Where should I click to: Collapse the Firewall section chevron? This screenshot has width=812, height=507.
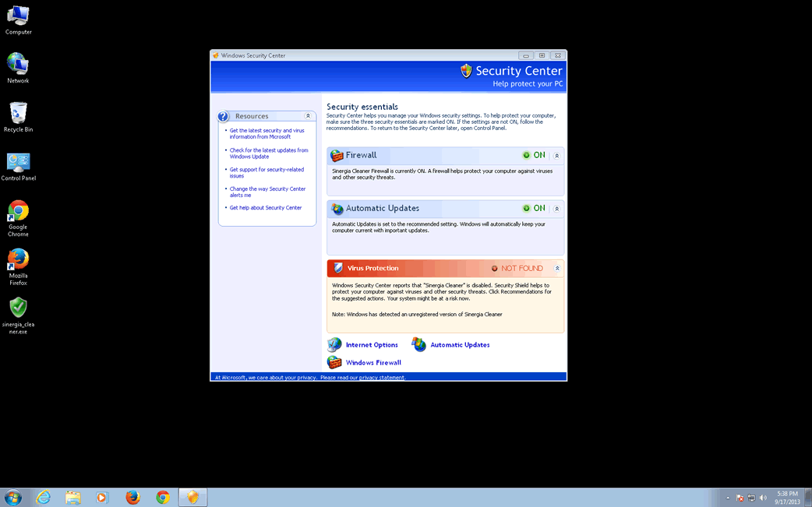point(556,156)
